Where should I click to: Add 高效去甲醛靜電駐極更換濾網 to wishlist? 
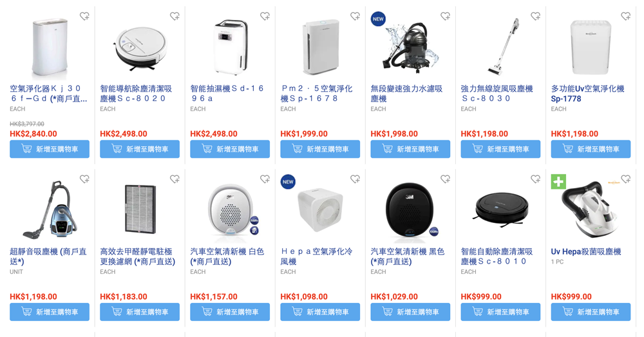(175, 178)
